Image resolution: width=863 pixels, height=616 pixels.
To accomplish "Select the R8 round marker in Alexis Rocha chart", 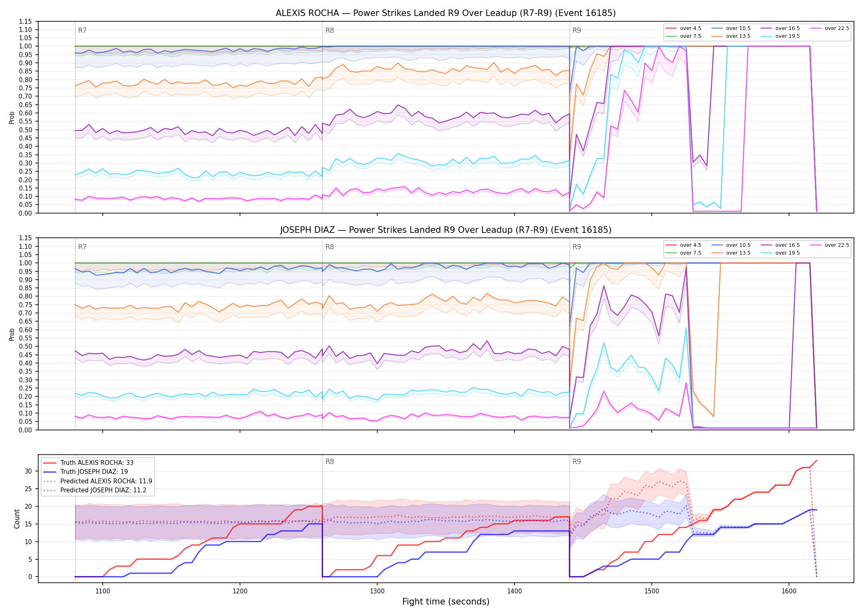I will (330, 30).
